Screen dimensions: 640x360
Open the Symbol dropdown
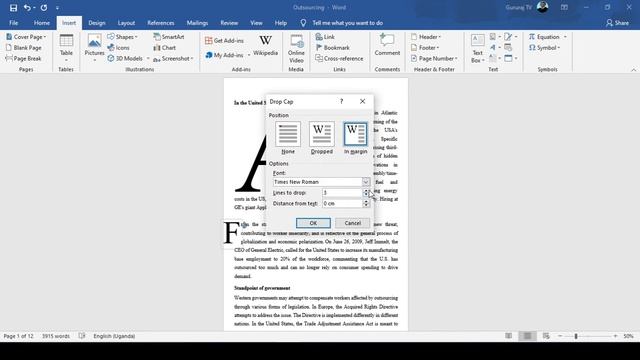point(544,48)
